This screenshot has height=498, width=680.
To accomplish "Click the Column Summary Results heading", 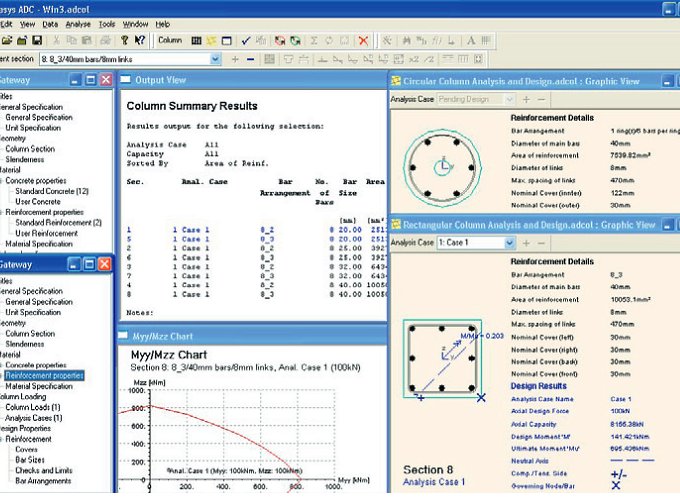I will click(x=192, y=106).
